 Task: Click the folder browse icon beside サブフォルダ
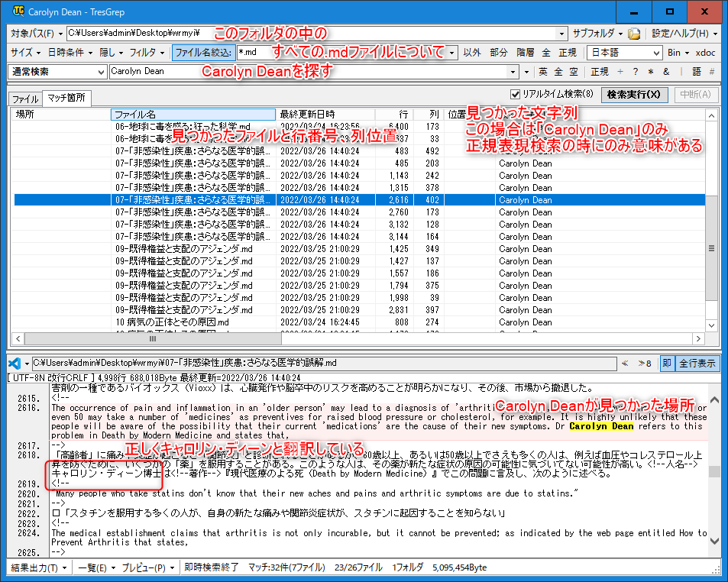coord(634,34)
